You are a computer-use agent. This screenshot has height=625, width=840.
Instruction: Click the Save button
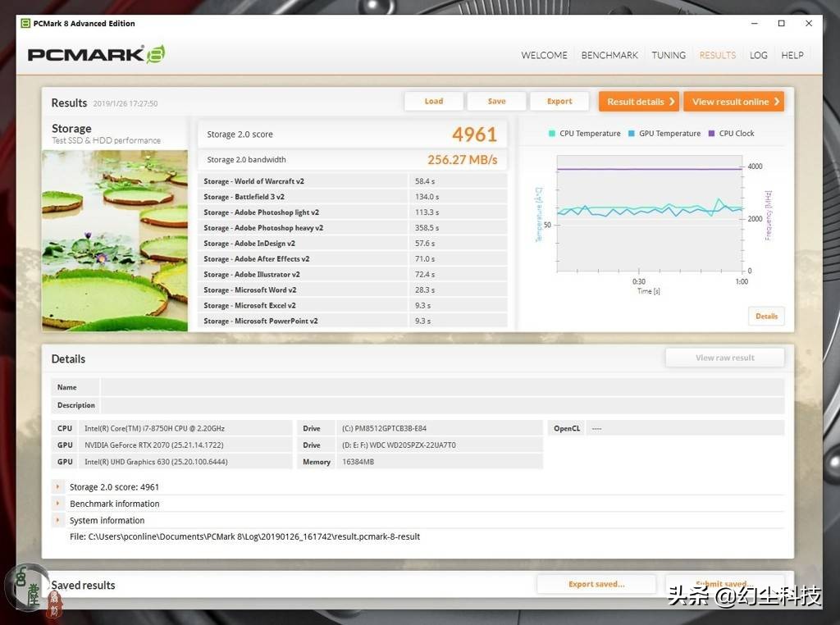tap(496, 101)
